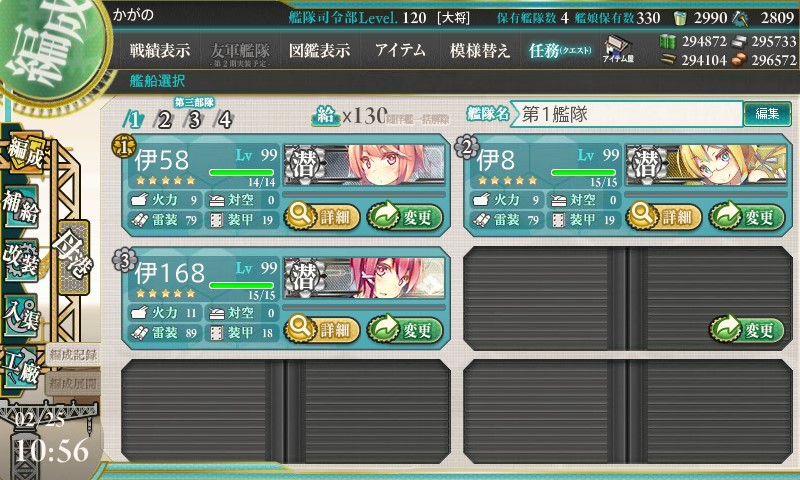This screenshot has height=480, width=800.
Task: Click the 編集 edit fleet name button
Action: click(x=767, y=114)
